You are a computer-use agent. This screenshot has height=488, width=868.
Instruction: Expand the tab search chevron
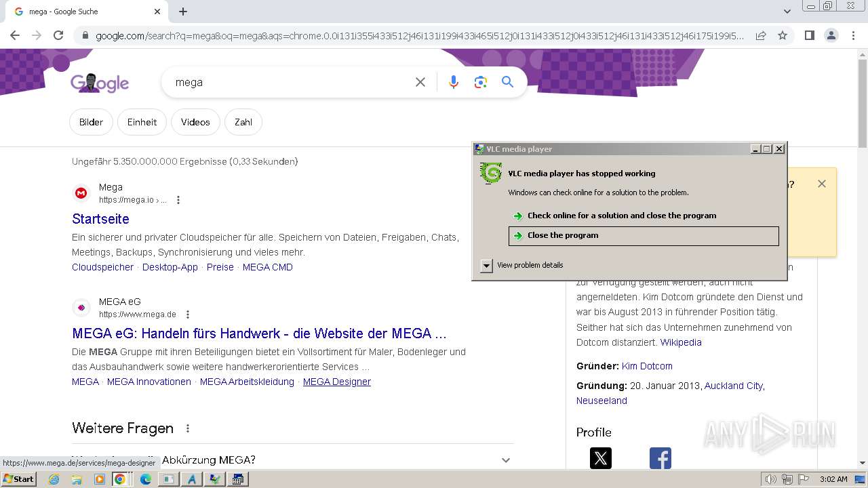tap(787, 12)
